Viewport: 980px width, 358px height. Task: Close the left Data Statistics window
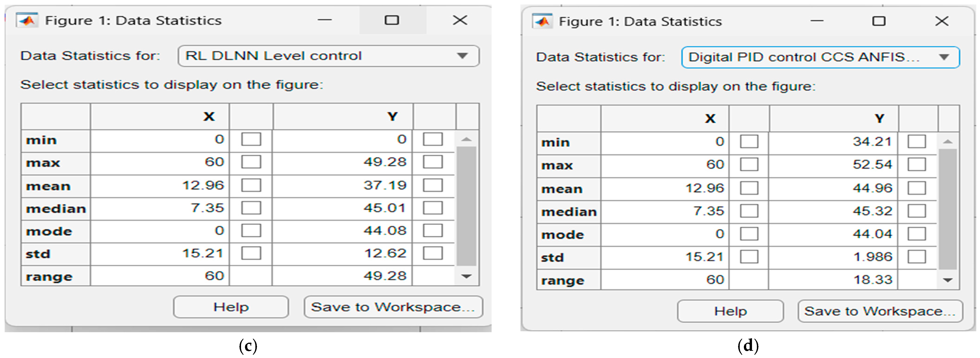tap(460, 20)
